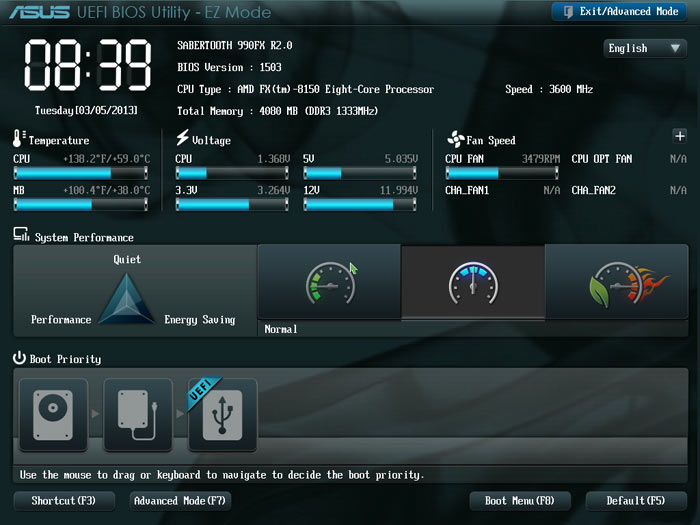Click the CPU Type AMD FX-8150 text

(305, 89)
